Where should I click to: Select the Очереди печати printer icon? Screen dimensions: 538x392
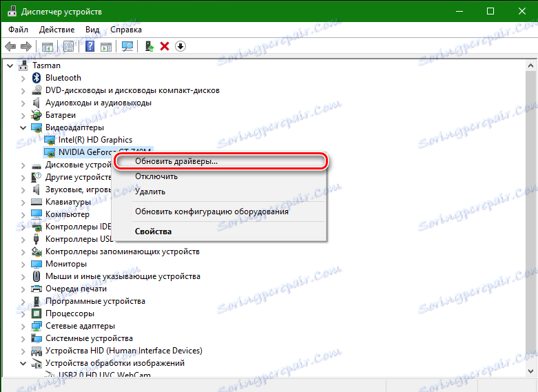coord(37,289)
